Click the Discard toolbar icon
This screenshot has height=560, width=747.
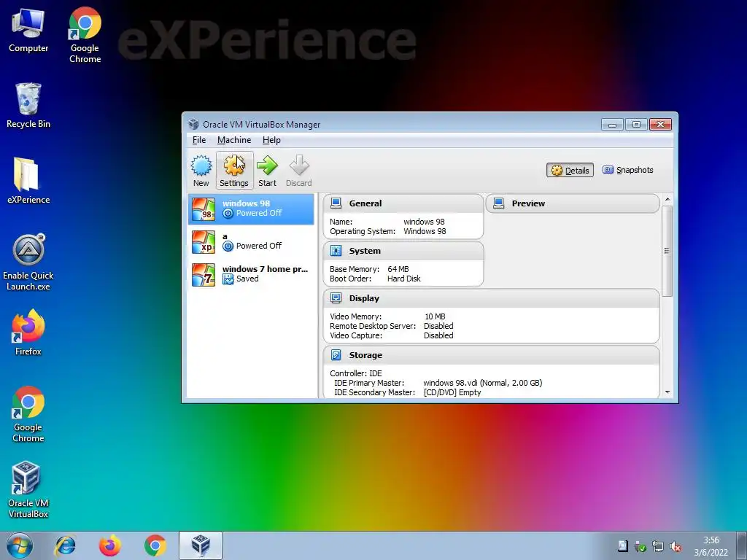(298, 171)
